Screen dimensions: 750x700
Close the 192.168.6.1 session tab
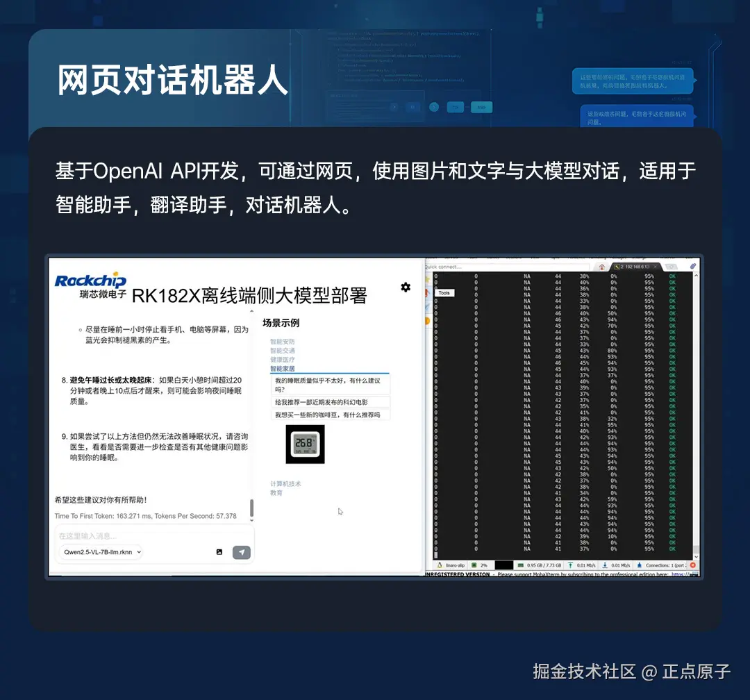pos(655,267)
